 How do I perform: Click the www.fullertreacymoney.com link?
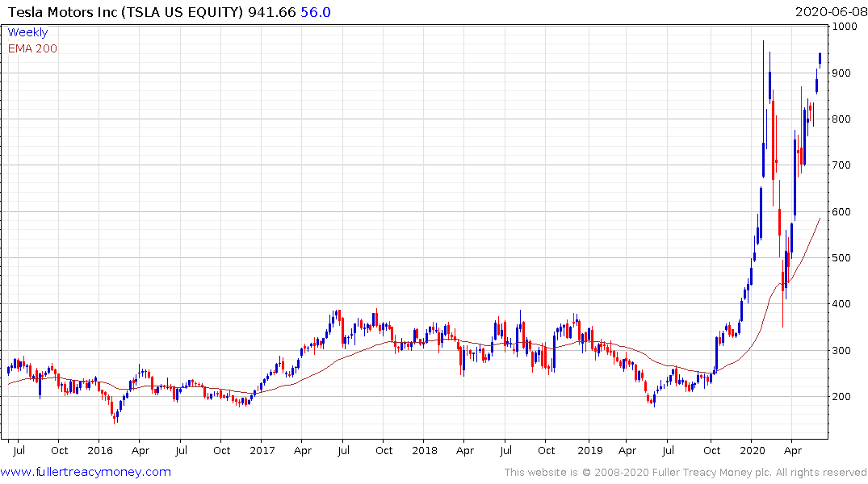point(86,472)
